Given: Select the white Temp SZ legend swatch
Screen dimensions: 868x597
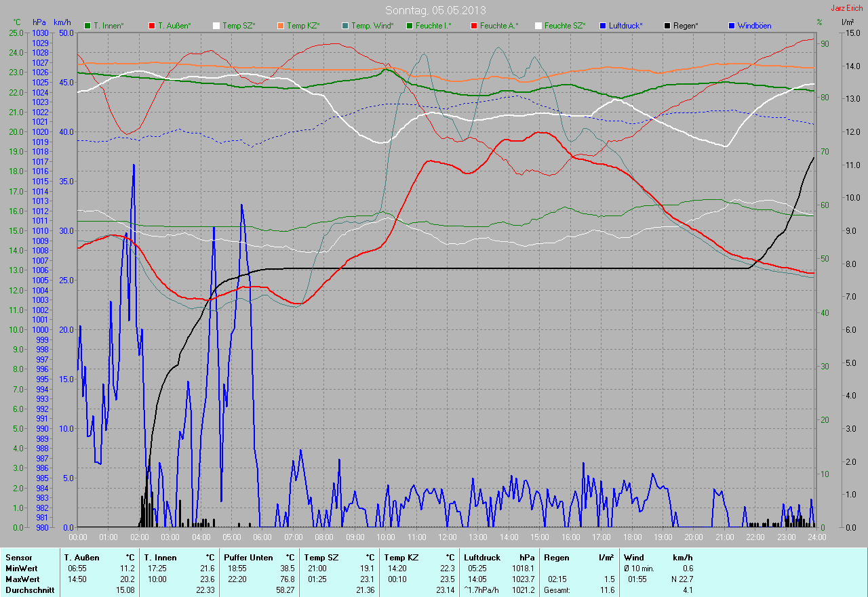Looking at the screenshot, I should click(x=216, y=26).
